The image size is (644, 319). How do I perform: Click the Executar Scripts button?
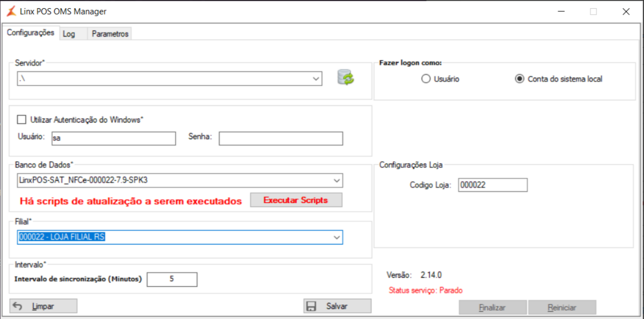click(x=296, y=200)
